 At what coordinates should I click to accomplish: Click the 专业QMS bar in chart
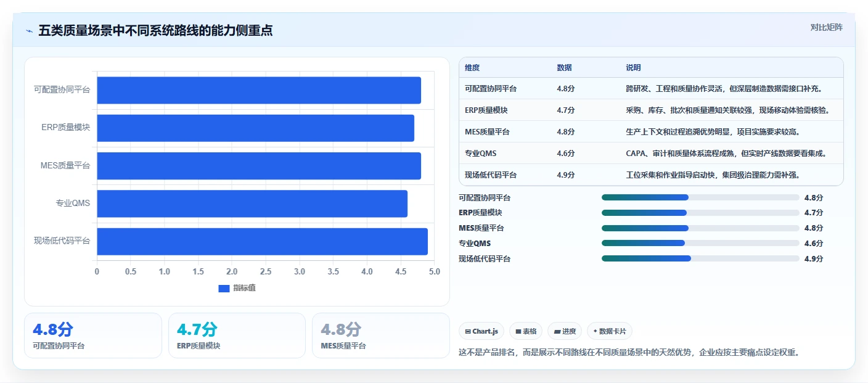click(252, 204)
